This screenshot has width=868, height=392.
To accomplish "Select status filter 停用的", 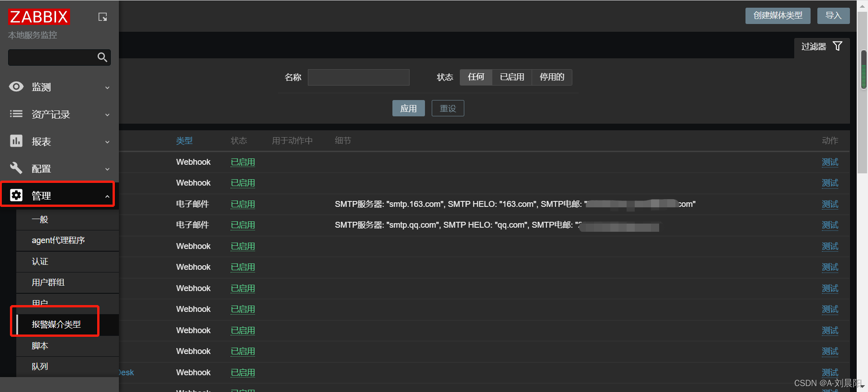I will (x=552, y=77).
